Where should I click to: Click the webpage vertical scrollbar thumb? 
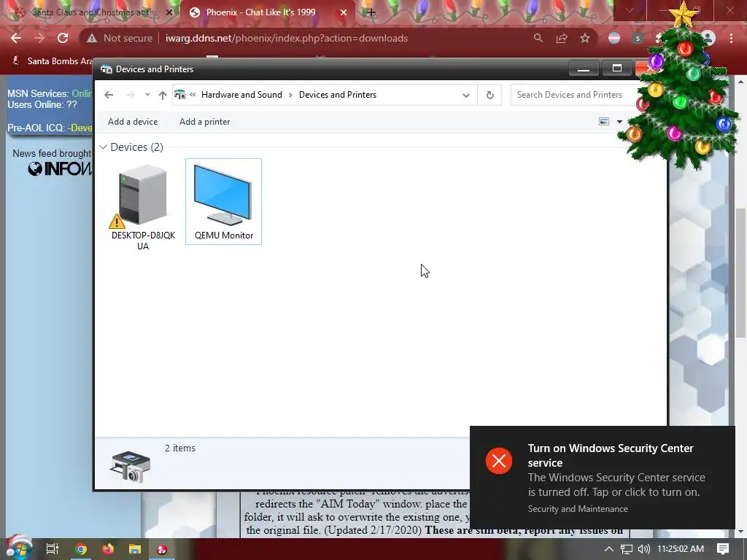740,273
